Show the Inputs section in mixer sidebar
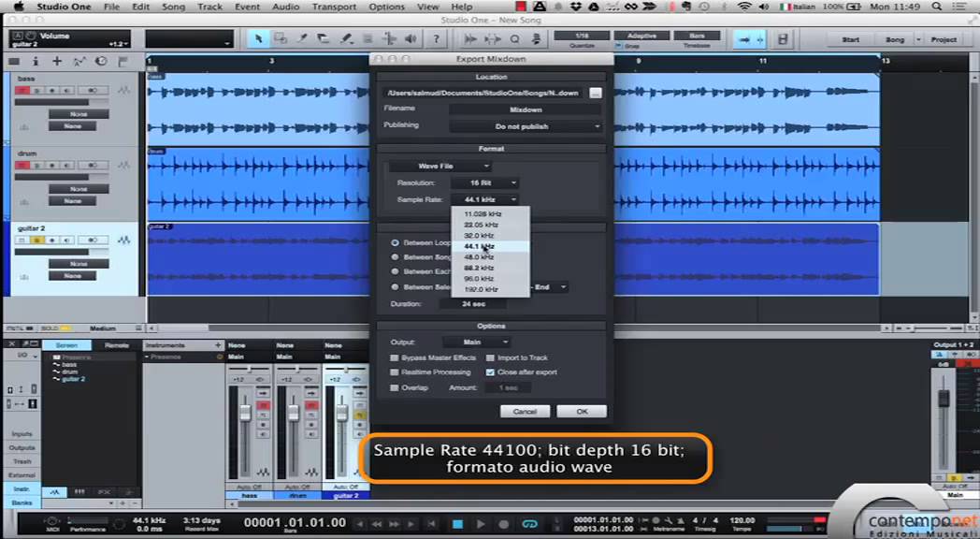The height and width of the screenshot is (539, 980). tap(22, 433)
